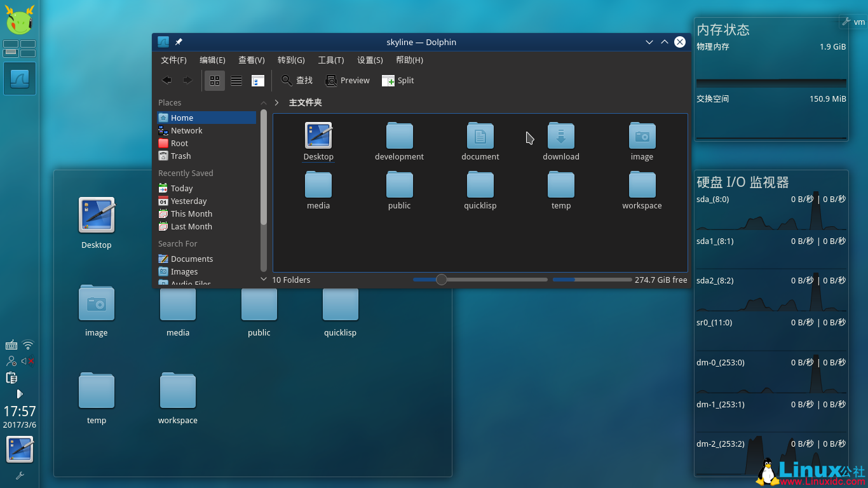Open the Trash entry in Places panel
This screenshot has width=868, height=488.
pos(180,156)
